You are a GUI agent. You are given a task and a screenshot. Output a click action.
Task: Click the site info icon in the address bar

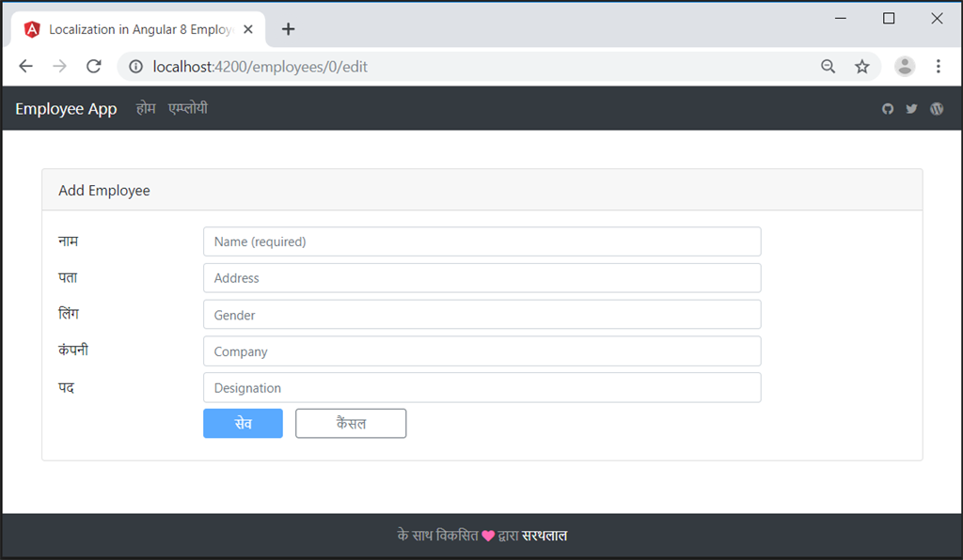(x=136, y=67)
